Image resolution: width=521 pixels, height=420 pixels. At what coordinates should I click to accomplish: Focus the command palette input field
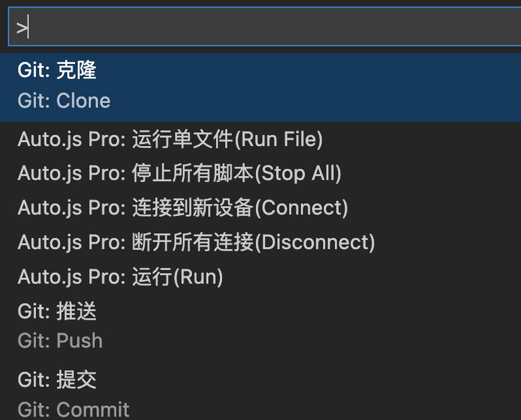point(261,27)
